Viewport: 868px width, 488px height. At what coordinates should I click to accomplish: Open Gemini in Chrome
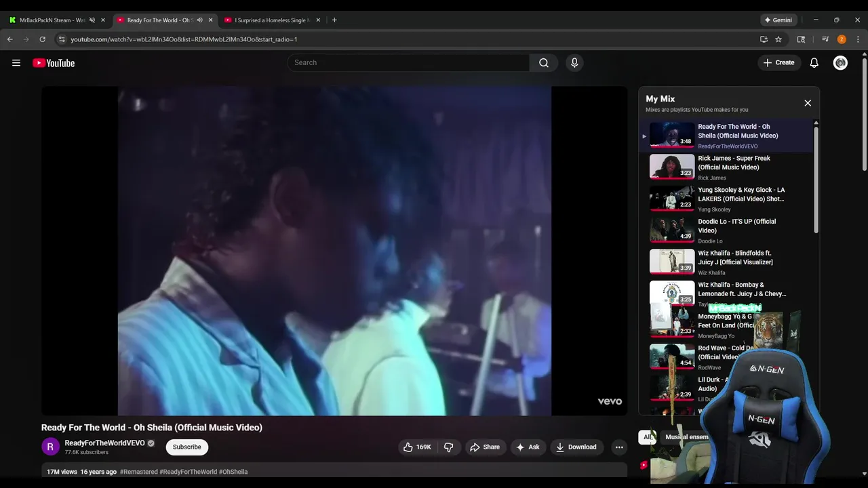[x=778, y=20]
